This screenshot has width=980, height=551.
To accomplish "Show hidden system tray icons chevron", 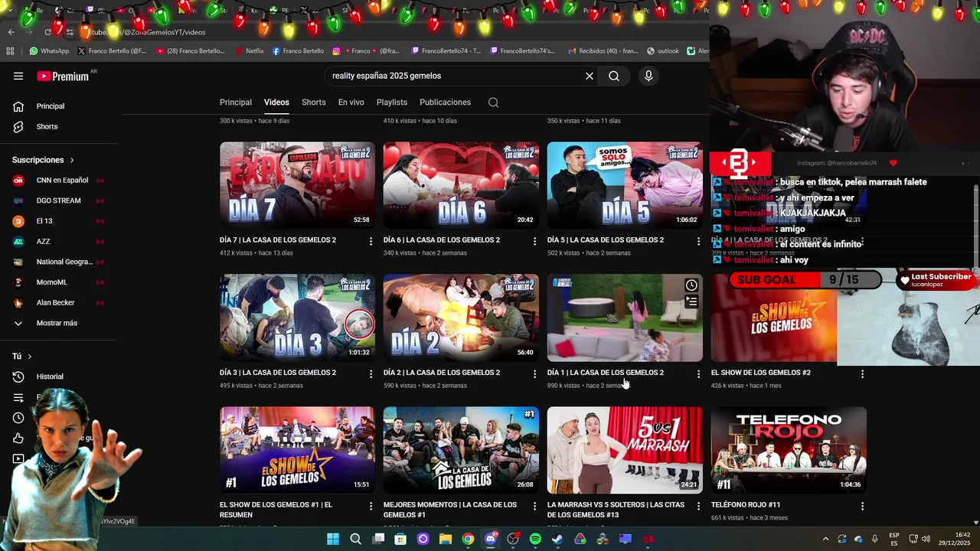I will [825, 539].
